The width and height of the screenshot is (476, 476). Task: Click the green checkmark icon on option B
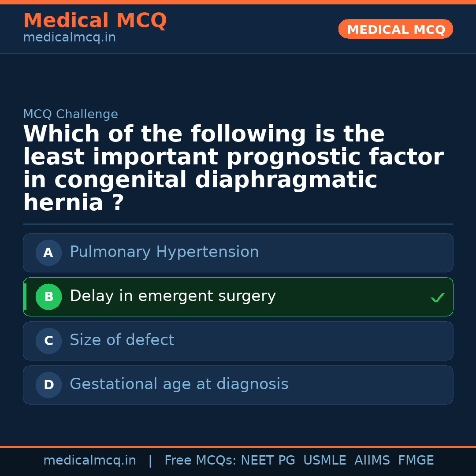437,298
